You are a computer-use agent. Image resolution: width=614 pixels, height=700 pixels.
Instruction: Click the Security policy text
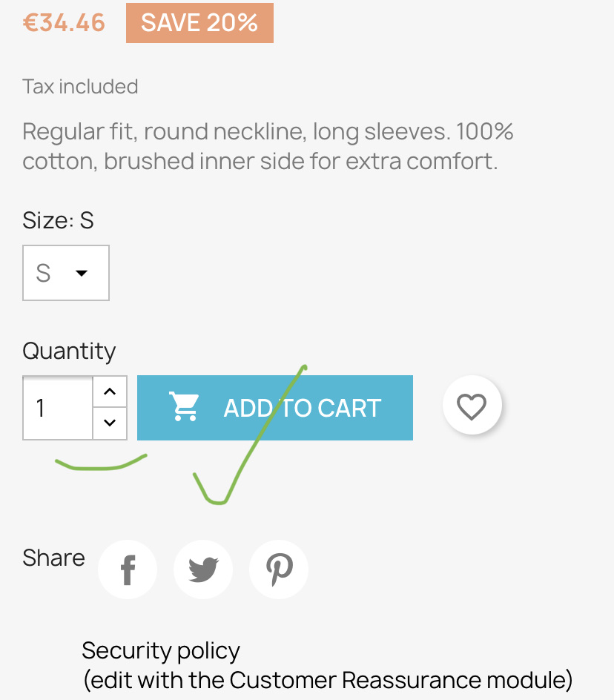pos(160,650)
